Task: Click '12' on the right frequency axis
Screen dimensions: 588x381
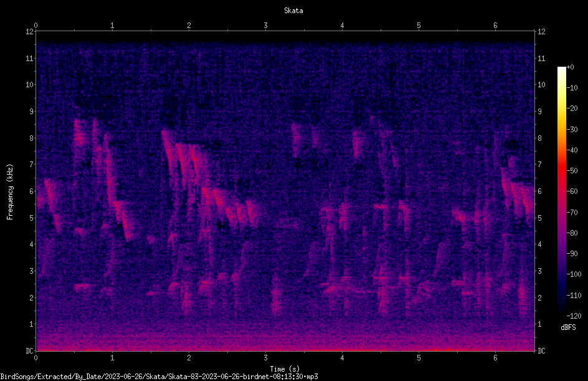Action: (541, 32)
